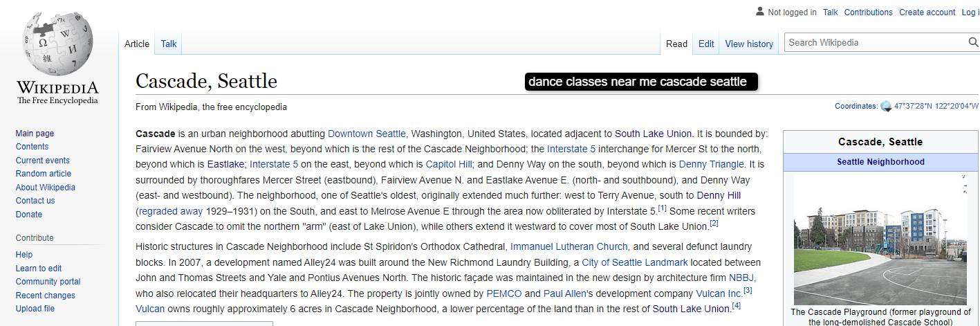Open the Edit tab
The width and height of the screenshot is (980, 326).
click(x=706, y=44)
